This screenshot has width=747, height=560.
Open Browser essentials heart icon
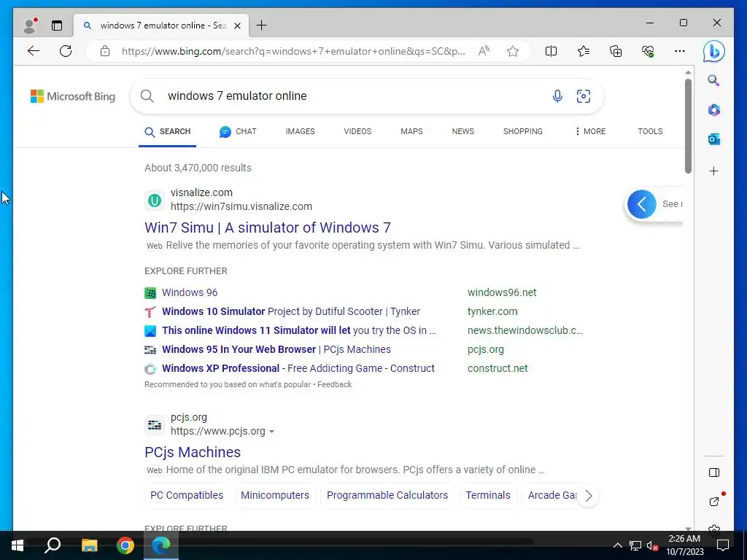[648, 51]
